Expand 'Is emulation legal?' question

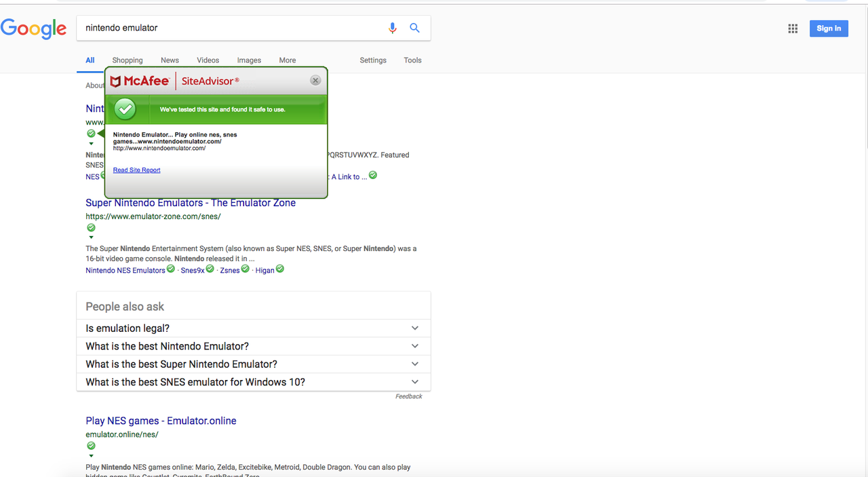pyautogui.click(x=254, y=328)
